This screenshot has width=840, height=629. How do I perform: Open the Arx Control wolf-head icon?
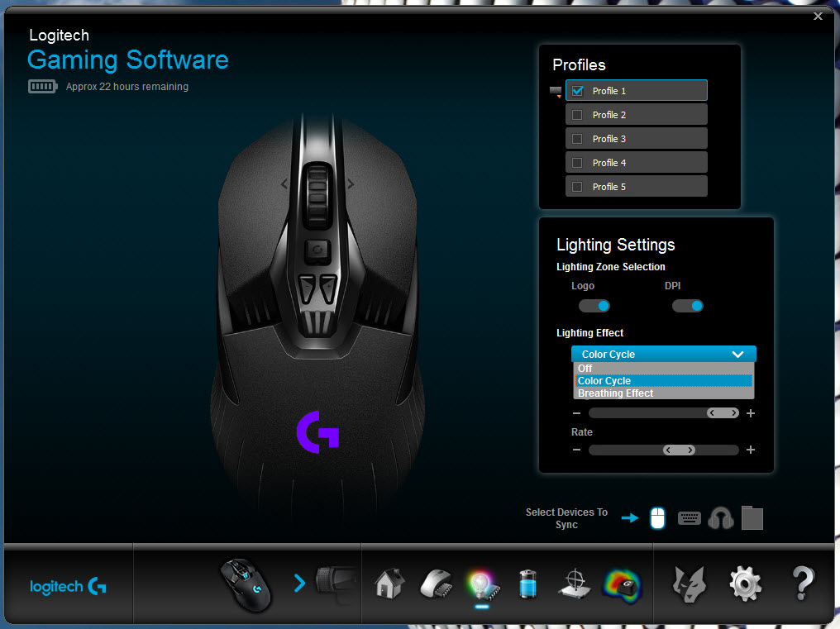689,584
